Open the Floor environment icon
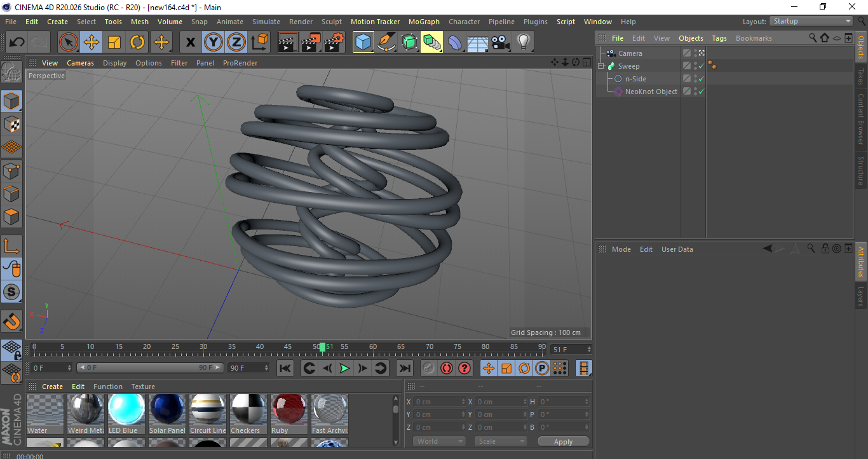The height and width of the screenshot is (459, 868). (x=478, y=43)
